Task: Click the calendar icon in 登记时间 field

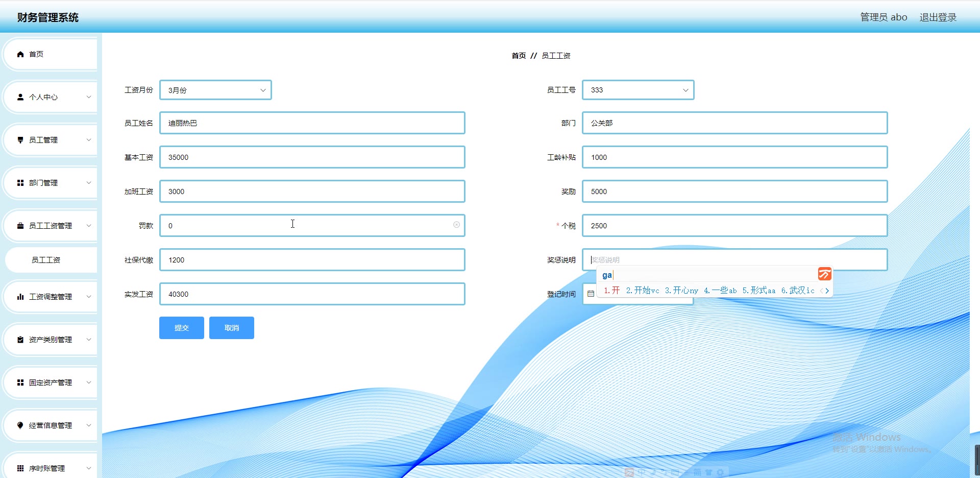Action: coord(591,294)
